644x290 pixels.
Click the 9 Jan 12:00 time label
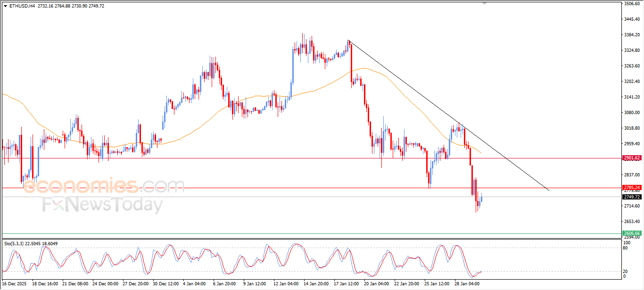(x=255, y=284)
